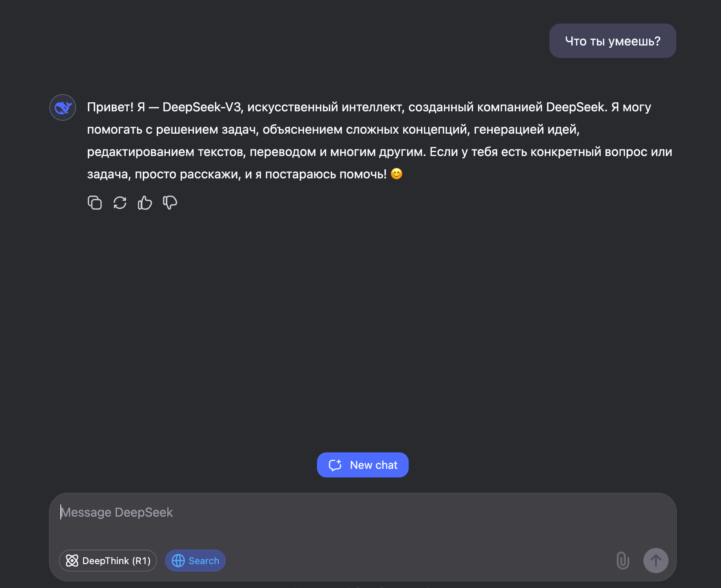Viewport: 721px width, 588px height.
Task: Click the atom icon inside DeepThink
Action: (72, 561)
